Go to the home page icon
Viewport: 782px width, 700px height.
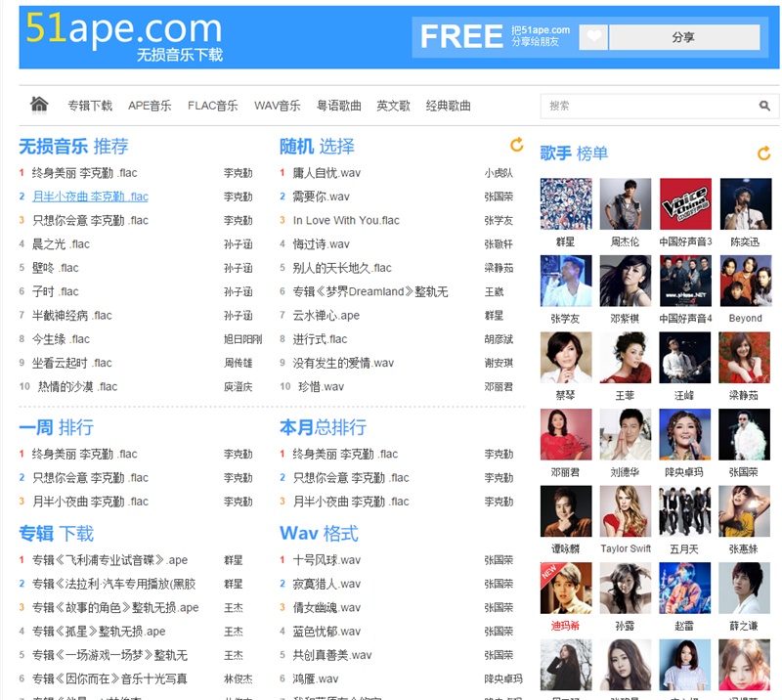point(39,105)
